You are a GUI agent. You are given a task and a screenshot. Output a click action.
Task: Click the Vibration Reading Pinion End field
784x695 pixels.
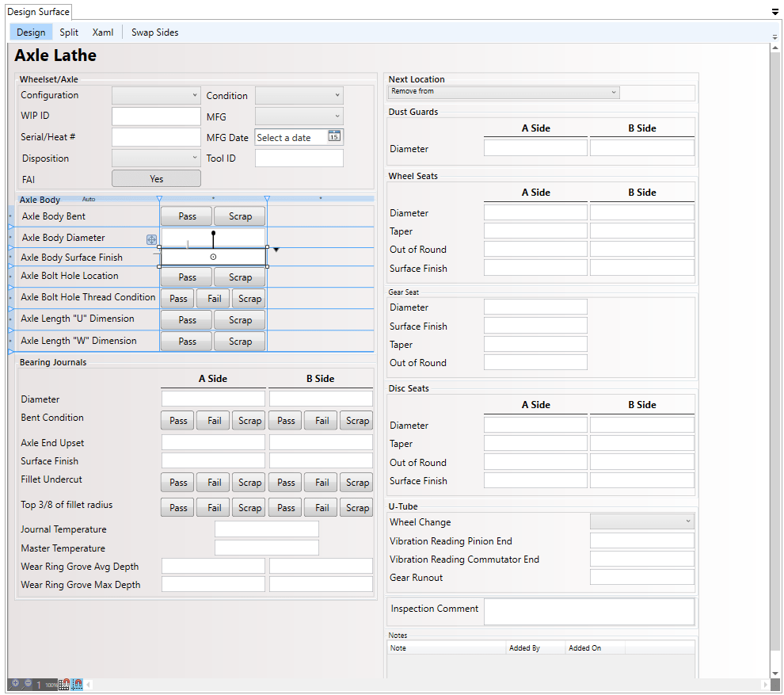(642, 540)
